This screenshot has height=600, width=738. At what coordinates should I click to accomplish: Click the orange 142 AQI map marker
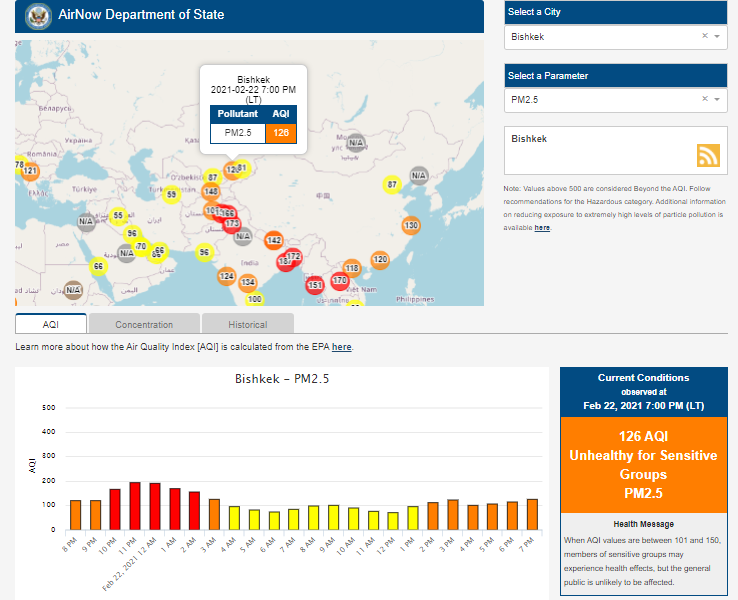point(274,240)
